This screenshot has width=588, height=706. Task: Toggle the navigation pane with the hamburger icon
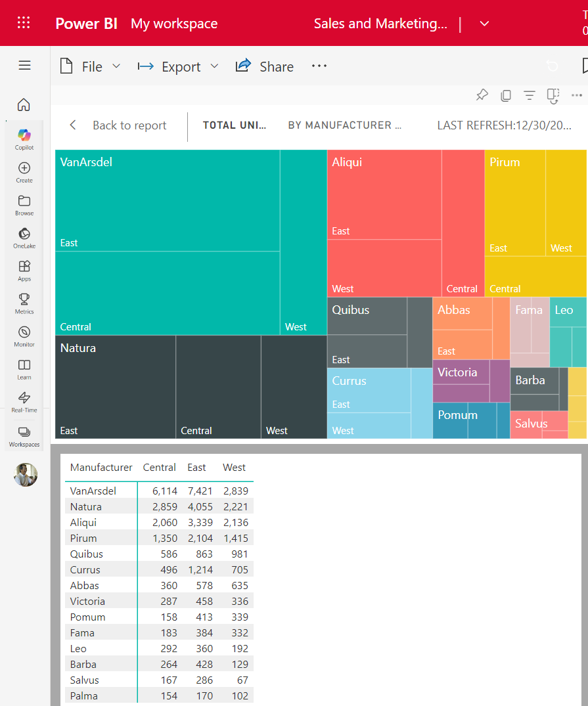[x=24, y=65]
